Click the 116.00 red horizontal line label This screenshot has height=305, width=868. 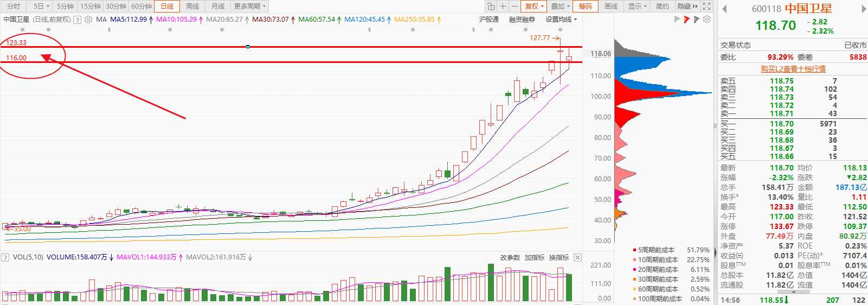point(16,58)
